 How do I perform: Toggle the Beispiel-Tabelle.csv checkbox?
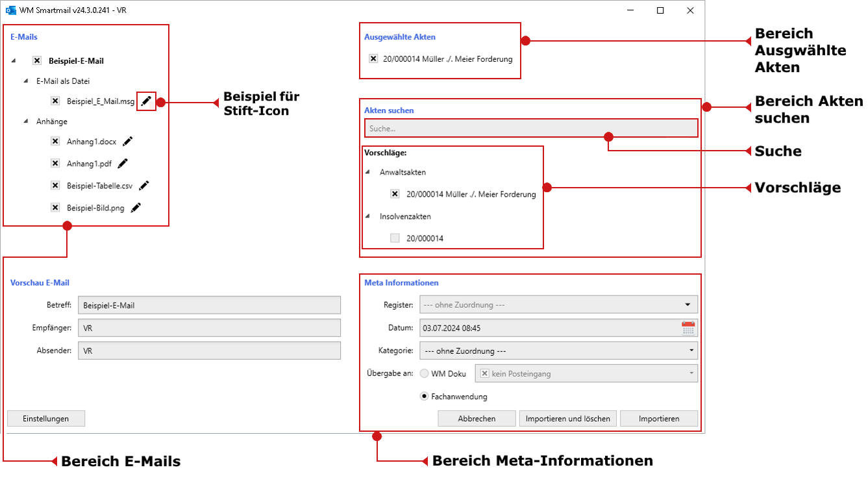55,186
